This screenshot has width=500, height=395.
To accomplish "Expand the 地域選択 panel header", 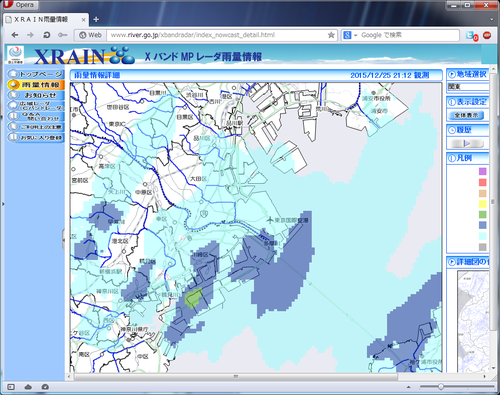I will (468, 74).
